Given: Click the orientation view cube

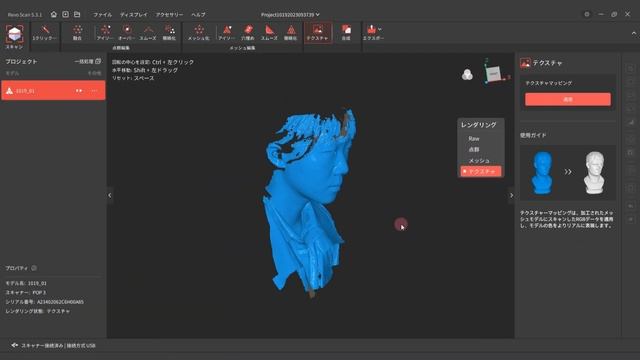Looking at the screenshot, I should [494, 74].
